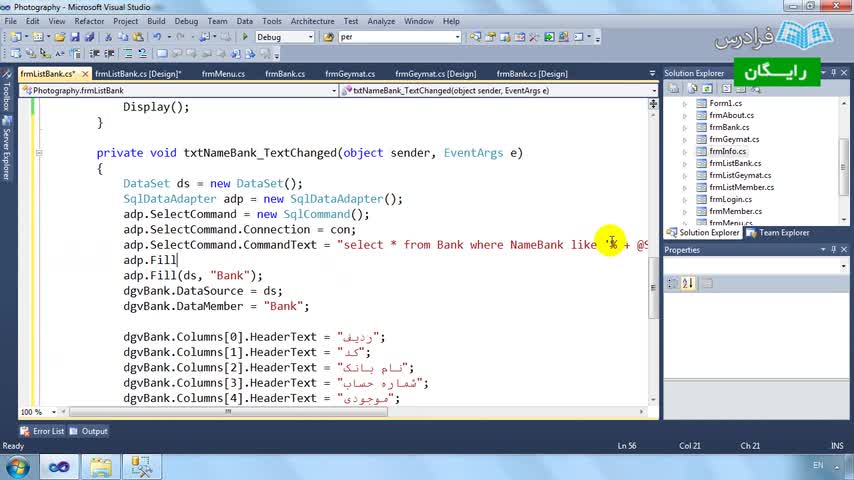This screenshot has height=480, width=854.
Task: Sort properties alphabetically with A-Z icon
Action: pos(688,283)
